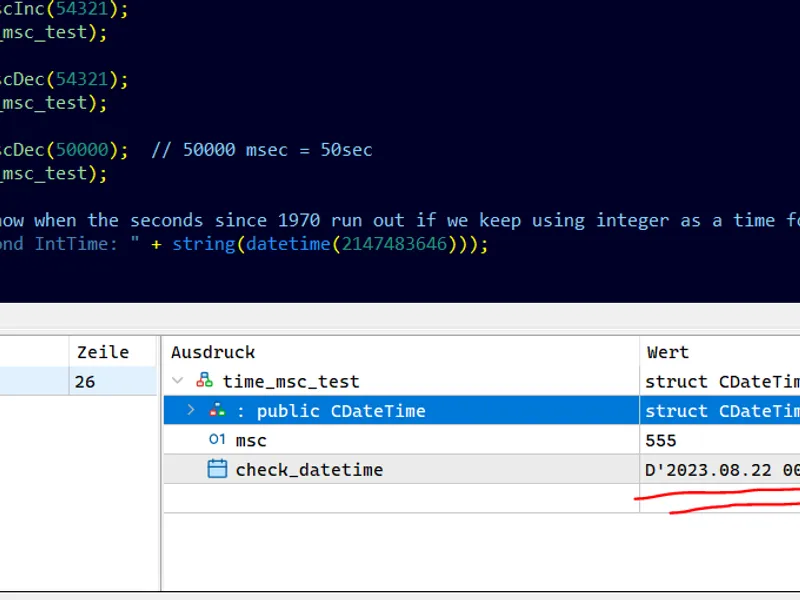This screenshot has width=800, height=600.
Task: Click the Zeile column header
Action: [x=103, y=352]
